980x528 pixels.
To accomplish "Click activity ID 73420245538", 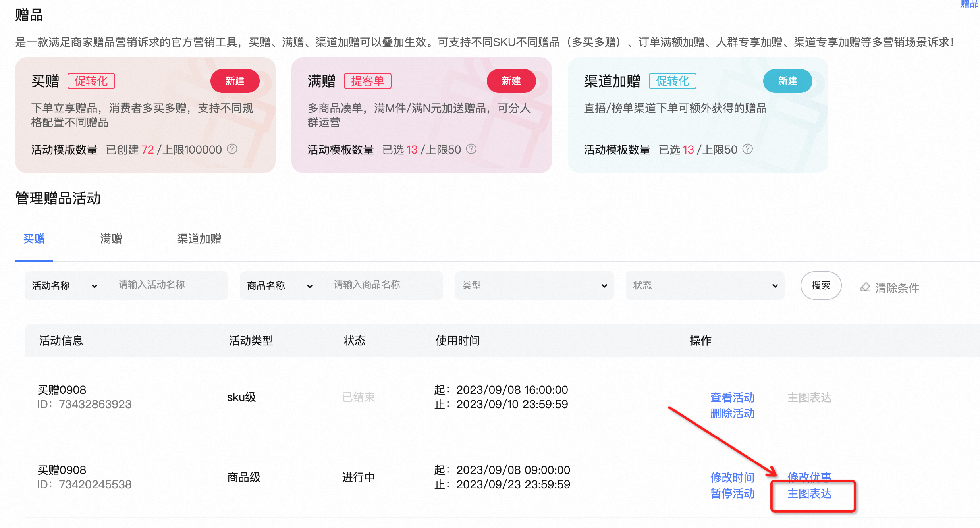I will (85, 484).
